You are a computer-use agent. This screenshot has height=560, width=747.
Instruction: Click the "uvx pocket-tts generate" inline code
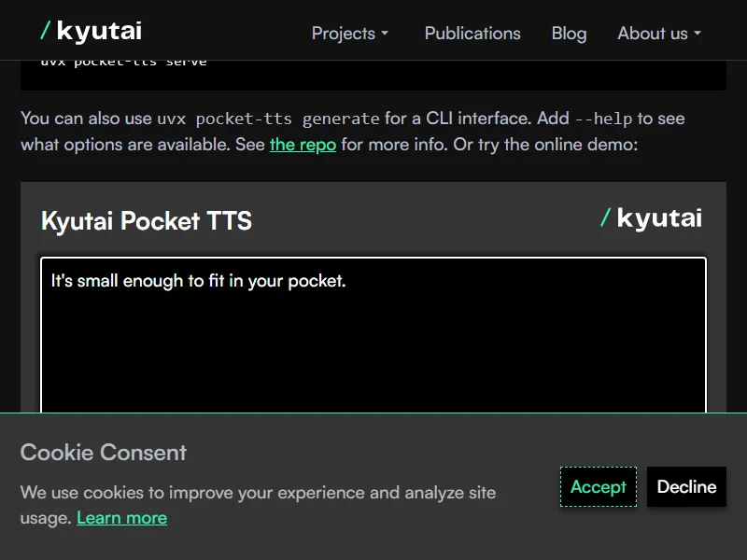click(268, 119)
